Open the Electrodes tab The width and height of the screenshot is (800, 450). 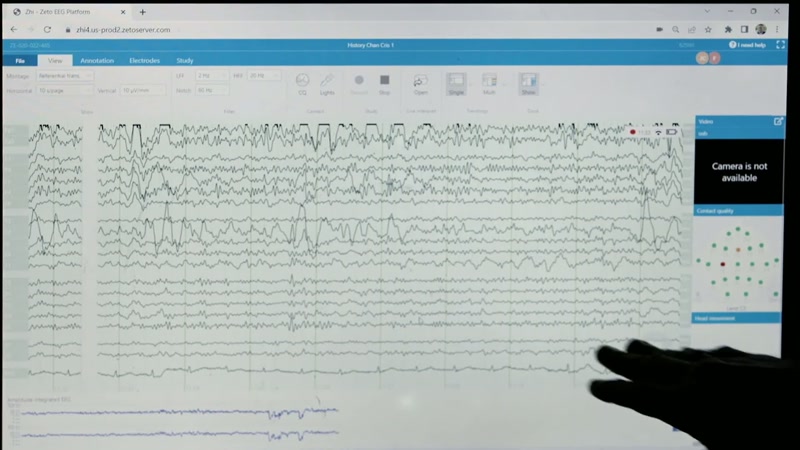pyautogui.click(x=144, y=60)
